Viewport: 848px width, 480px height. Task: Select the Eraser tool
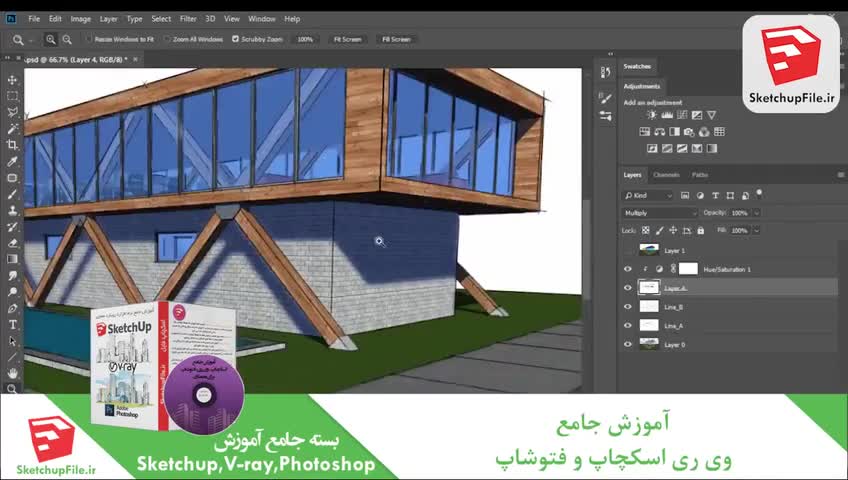pos(12,243)
